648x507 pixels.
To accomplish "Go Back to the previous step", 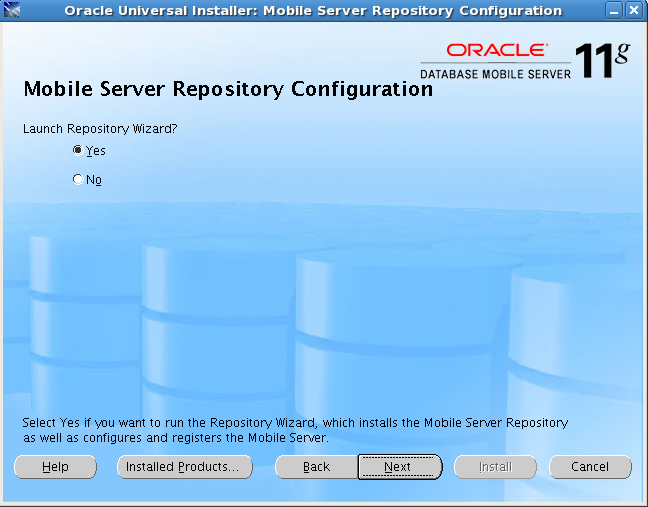I will tap(316, 467).
